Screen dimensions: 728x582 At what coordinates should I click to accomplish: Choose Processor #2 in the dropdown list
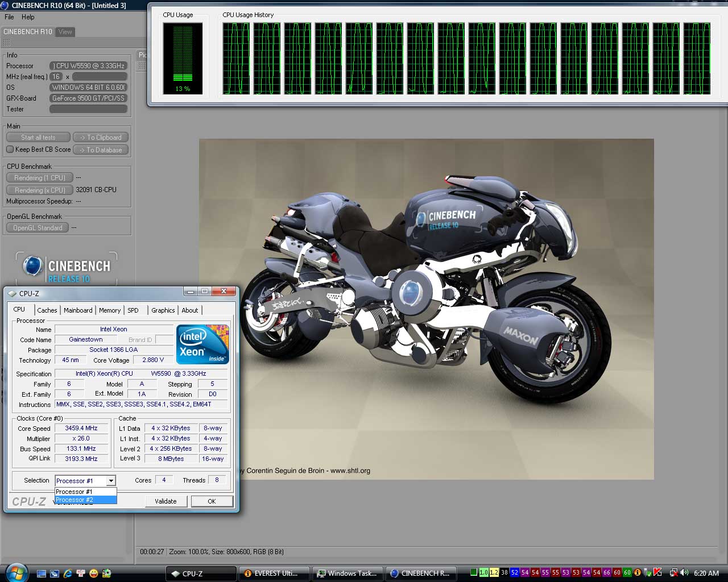click(x=85, y=500)
